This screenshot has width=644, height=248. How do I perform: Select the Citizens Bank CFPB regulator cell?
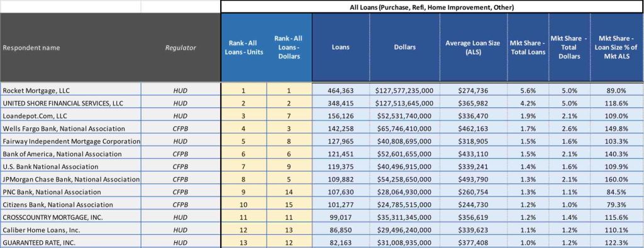180,205
